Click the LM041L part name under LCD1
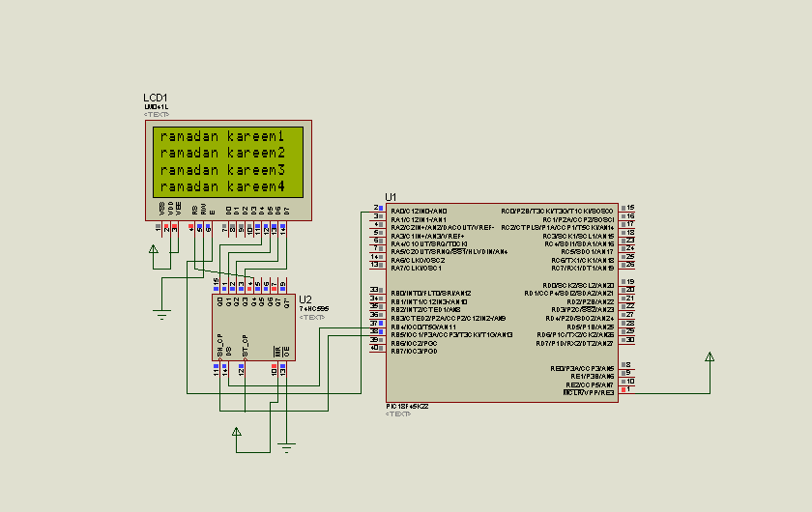 click(x=157, y=107)
